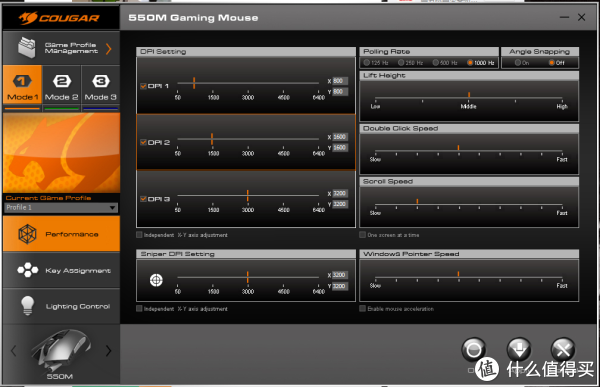Click the Sniper DPI crosshair icon

156,280
